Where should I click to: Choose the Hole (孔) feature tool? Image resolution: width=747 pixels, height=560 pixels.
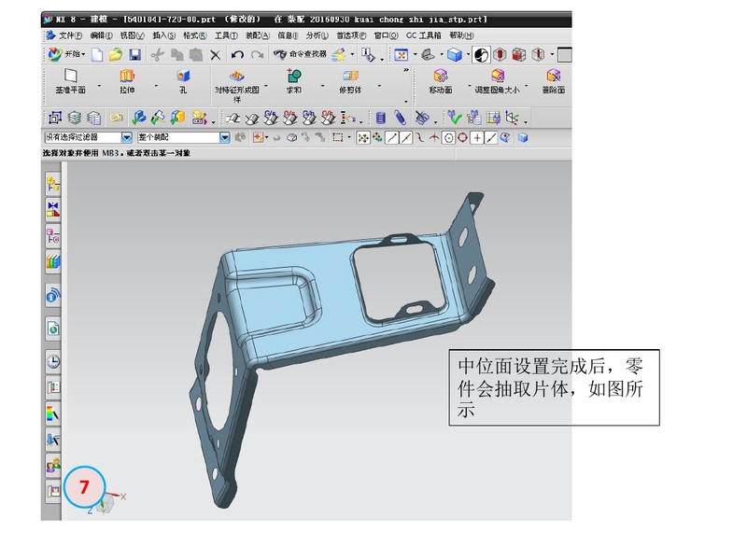(183, 81)
